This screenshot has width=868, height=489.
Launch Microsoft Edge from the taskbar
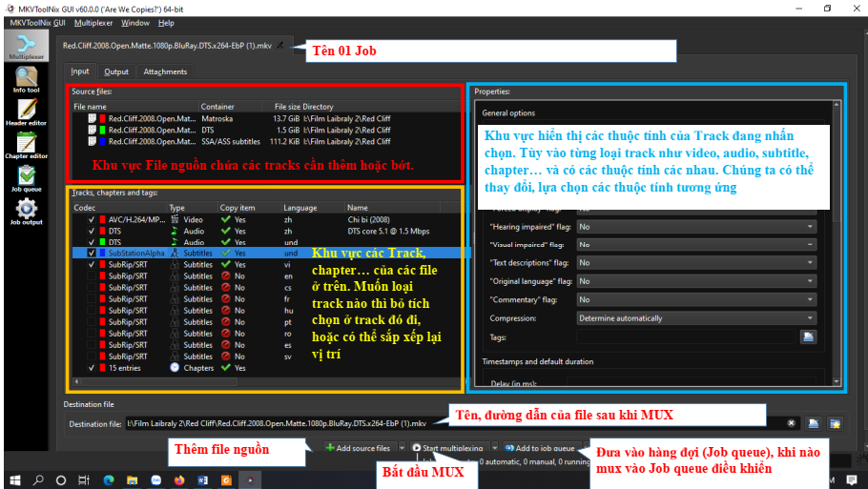109,480
